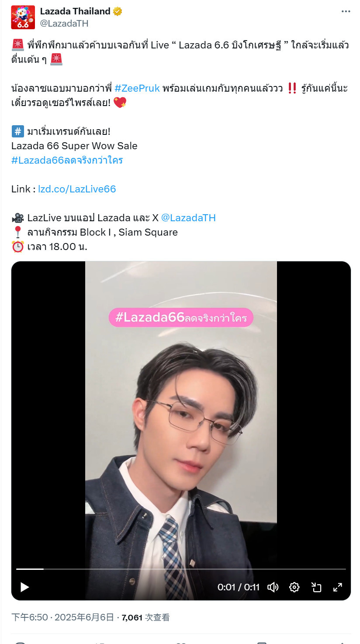
Task: Mute the video using the speaker icon
Action: coord(273,587)
